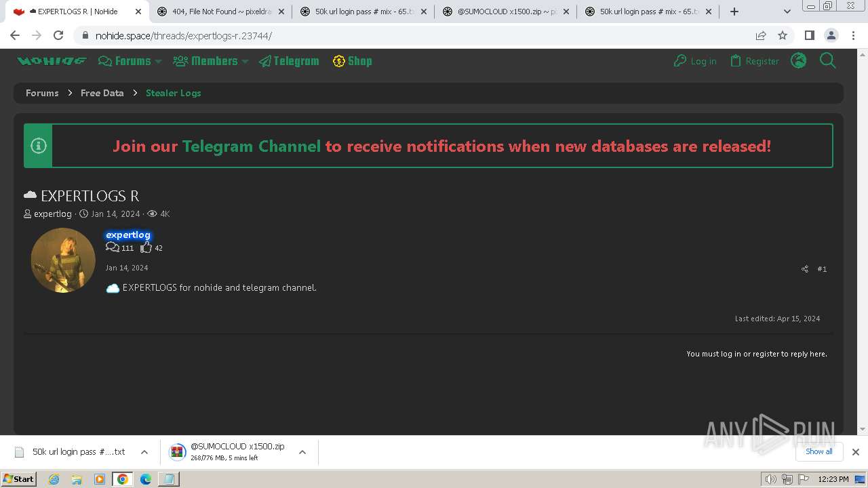Open the Shop nav link
Image resolution: width=868 pixels, height=488 pixels.
click(353, 61)
